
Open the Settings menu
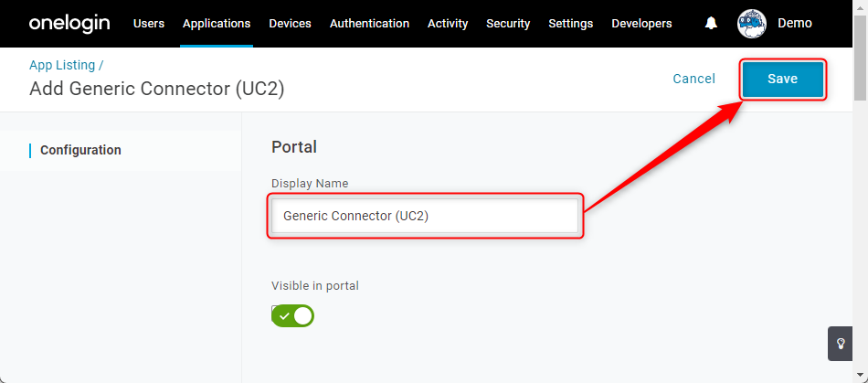[x=571, y=24]
